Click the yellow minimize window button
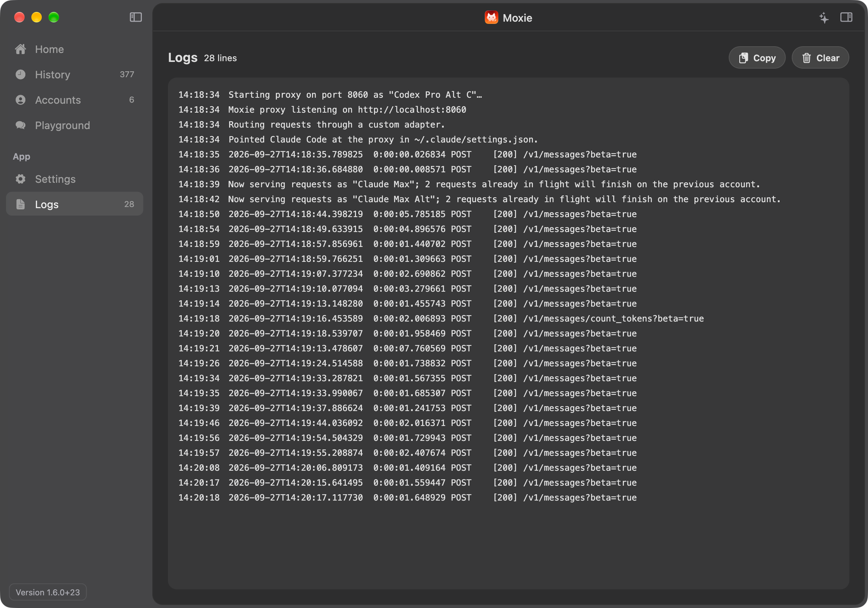 tap(36, 18)
